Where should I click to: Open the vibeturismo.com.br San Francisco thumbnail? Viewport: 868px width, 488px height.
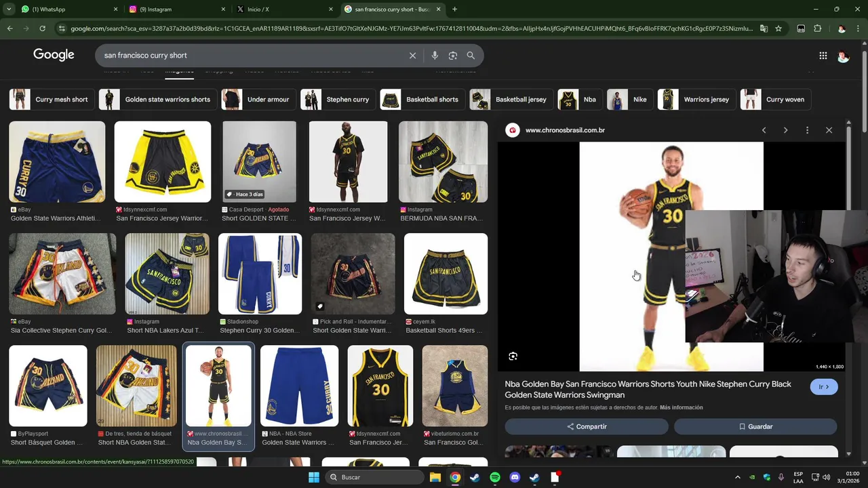[x=454, y=386]
